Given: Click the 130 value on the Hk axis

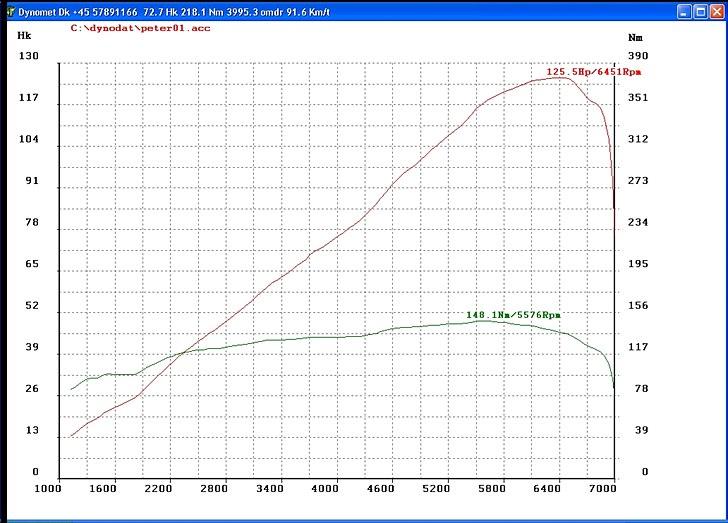Looking at the screenshot, I should coord(29,56).
